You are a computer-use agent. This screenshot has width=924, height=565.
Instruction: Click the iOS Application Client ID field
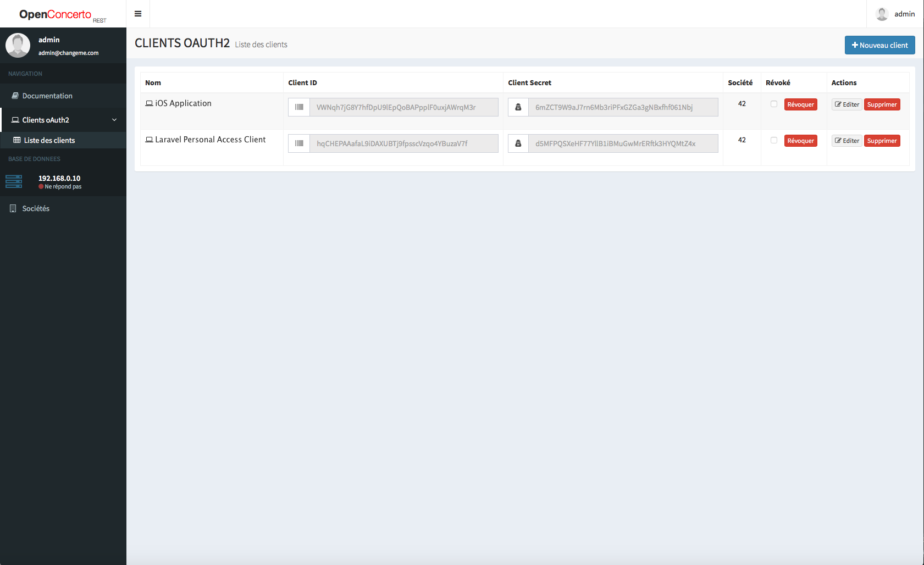click(404, 107)
